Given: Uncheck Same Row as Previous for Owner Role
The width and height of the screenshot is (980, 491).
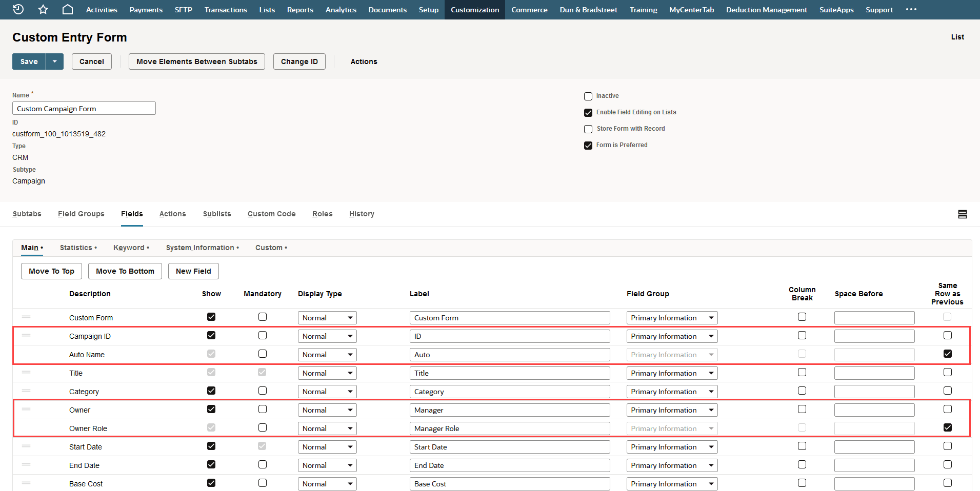Looking at the screenshot, I should [947, 427].
